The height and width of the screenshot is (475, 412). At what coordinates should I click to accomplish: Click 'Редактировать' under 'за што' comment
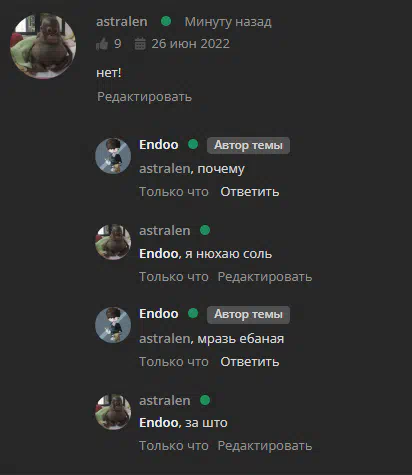[x=265, y=446]
